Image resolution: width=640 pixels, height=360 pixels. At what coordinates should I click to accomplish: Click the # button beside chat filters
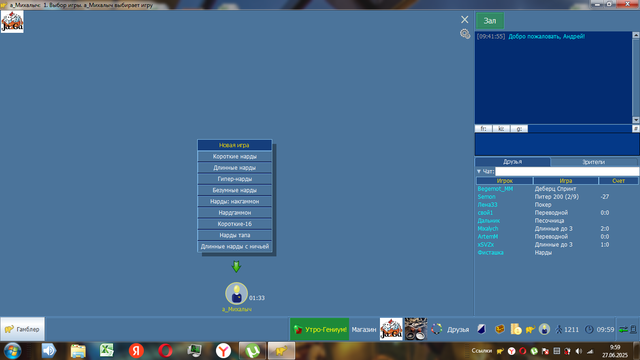point(636,129)
